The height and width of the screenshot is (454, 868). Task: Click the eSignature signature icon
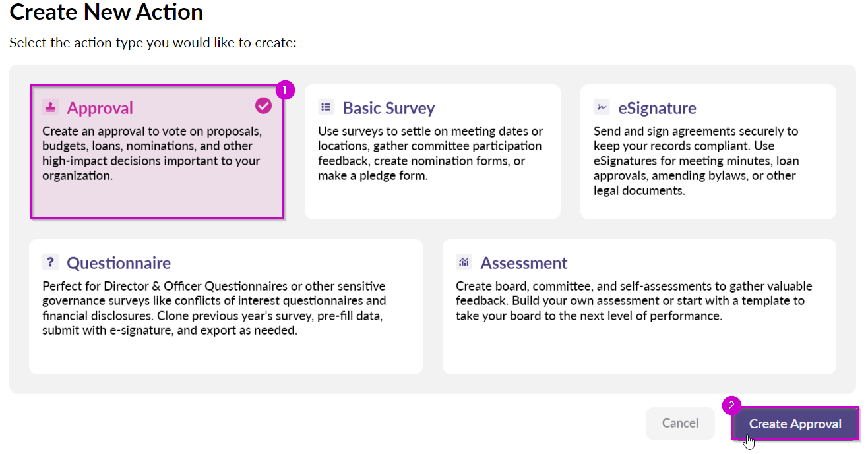click(602, 107)
